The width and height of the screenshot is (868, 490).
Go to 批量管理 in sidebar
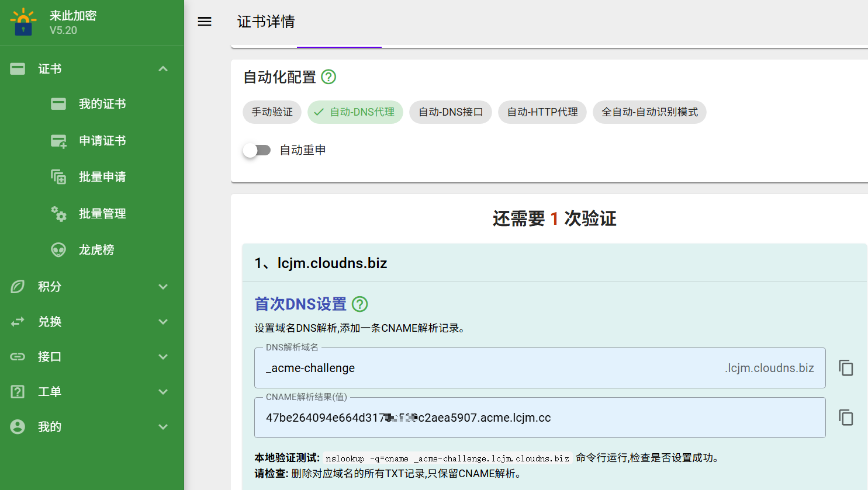pyautogui.click(x=102, y=214)
